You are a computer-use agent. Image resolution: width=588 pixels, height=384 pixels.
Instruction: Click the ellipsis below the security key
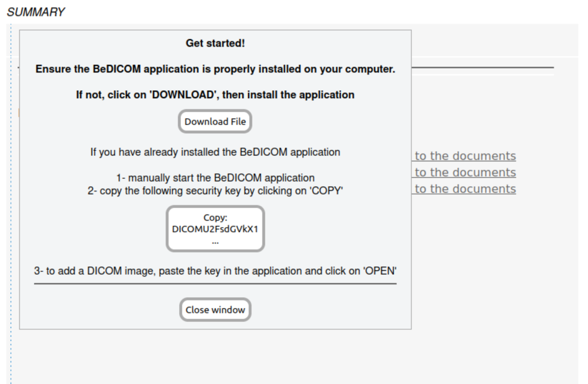215,241
